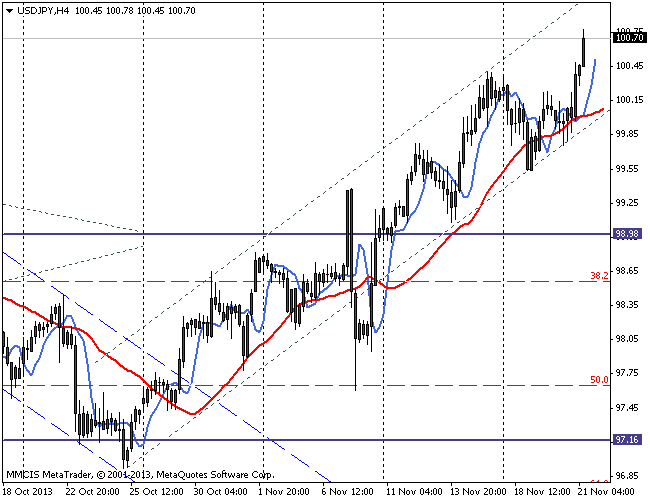Click the current price label 100.70
Viewport: 650px width, 500px height.
pos(629,38)
